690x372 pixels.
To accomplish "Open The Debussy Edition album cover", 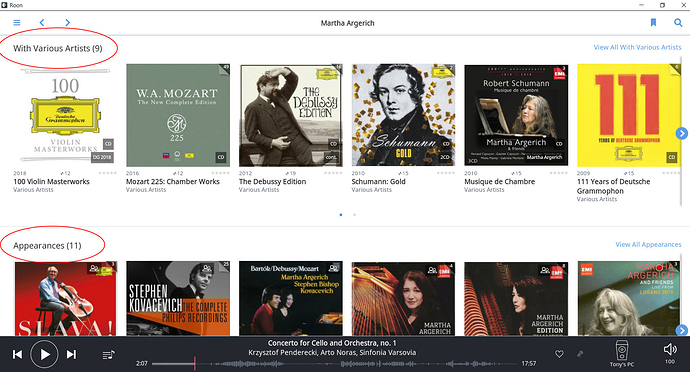I will coord(290,115).
